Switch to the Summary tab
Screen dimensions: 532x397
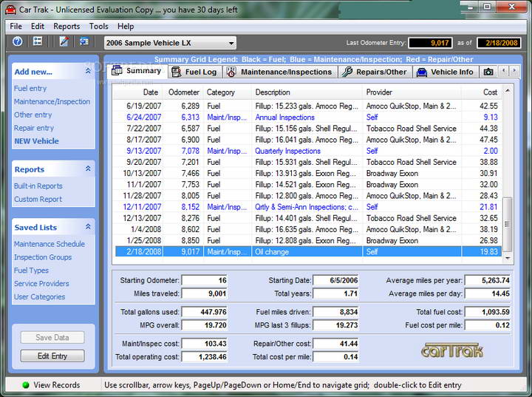137,71
